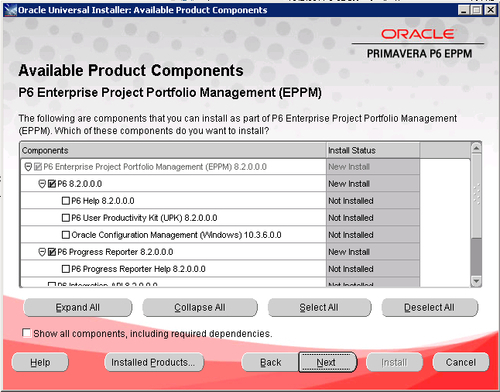The image size is (500, 392).
Task: Check P6 User Productivity Kit (UPK) box
Action: pyautogui.click(x=66, y=218)
